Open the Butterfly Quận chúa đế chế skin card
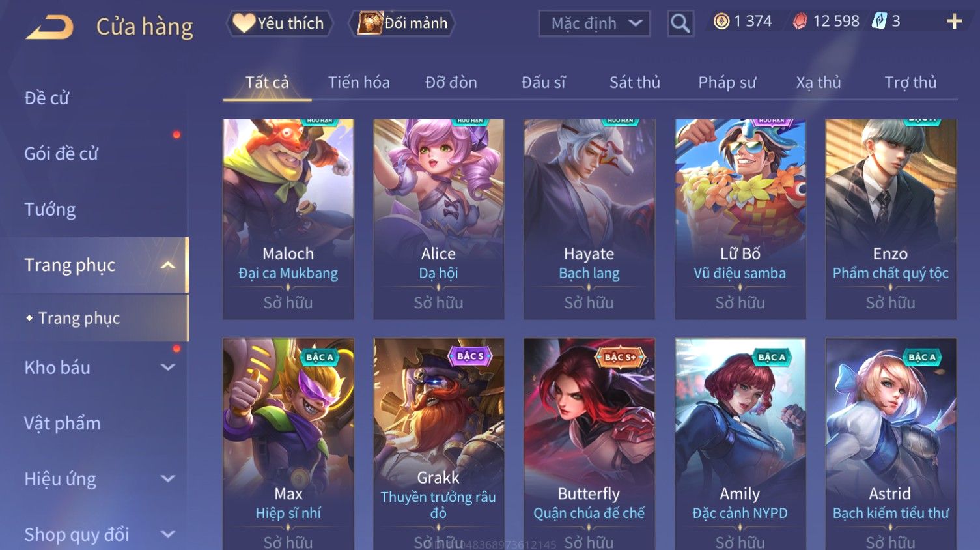The width and height of the screenshot is (980, 550). [x=589, y=444]
